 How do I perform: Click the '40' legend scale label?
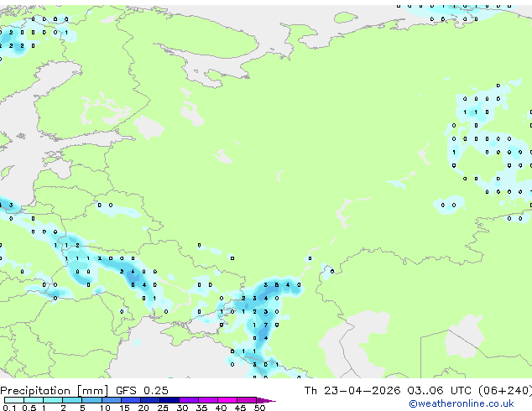tap(221, 408)
